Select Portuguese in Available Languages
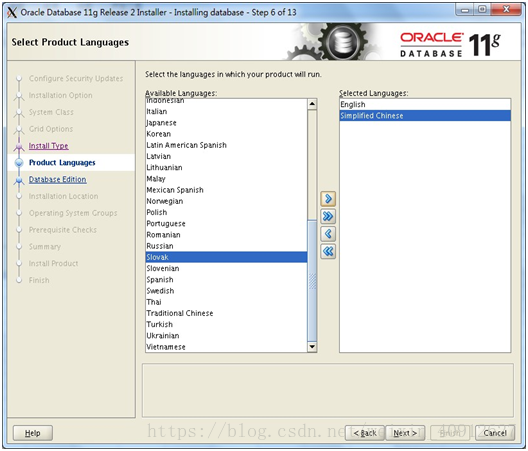 (226, 224)
